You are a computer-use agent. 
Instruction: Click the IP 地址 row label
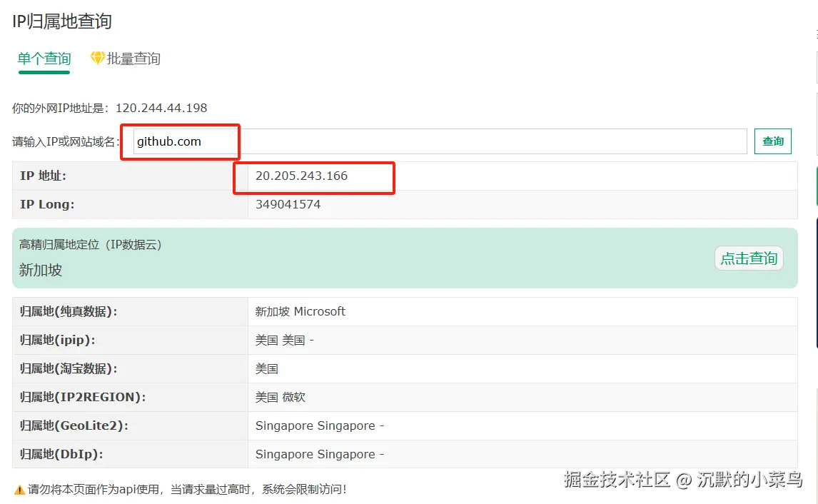point(44,176)
